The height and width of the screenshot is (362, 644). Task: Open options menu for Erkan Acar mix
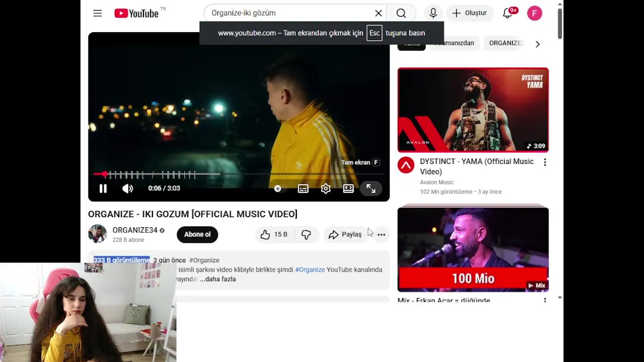[x=544, y=301]
